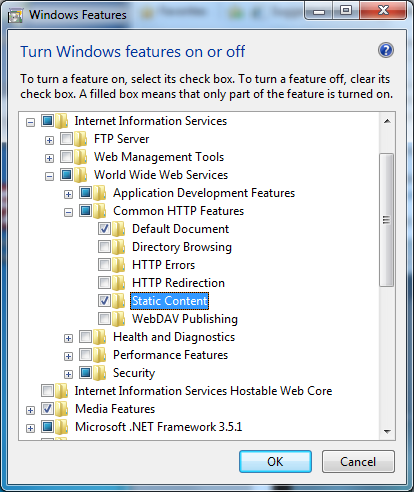Enable the HTTP Errors checkbox
The height and width of the screenshot is (492, 414).
point(104,265)
